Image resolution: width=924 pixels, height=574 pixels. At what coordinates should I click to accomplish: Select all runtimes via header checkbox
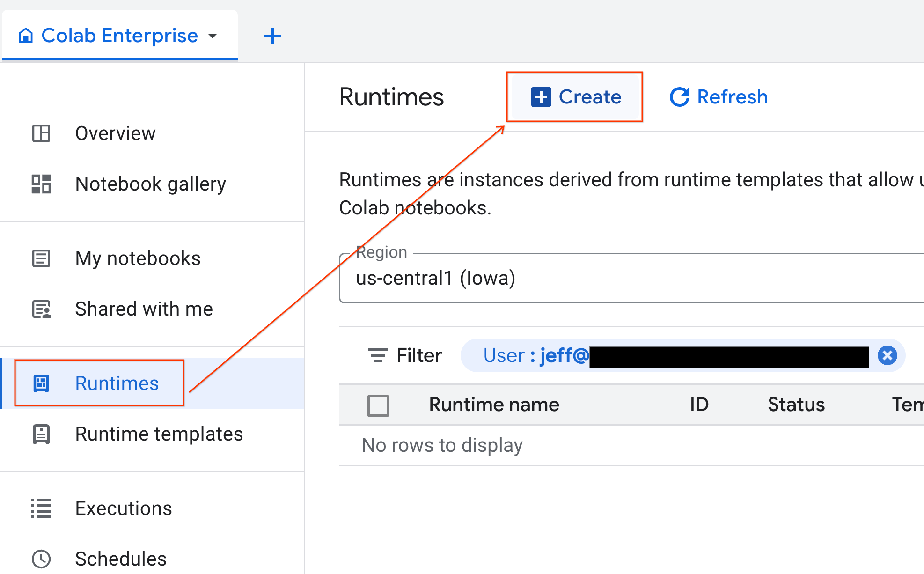point(378,405)
